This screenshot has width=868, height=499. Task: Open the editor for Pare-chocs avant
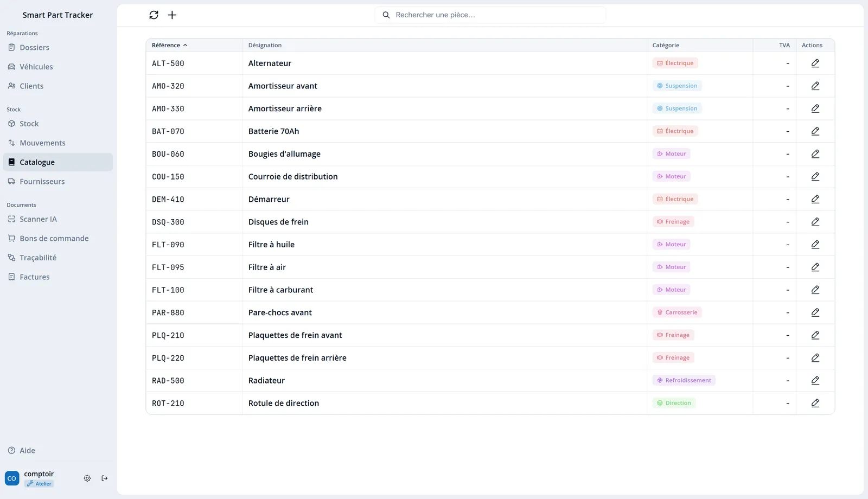[x=815, y=312]
